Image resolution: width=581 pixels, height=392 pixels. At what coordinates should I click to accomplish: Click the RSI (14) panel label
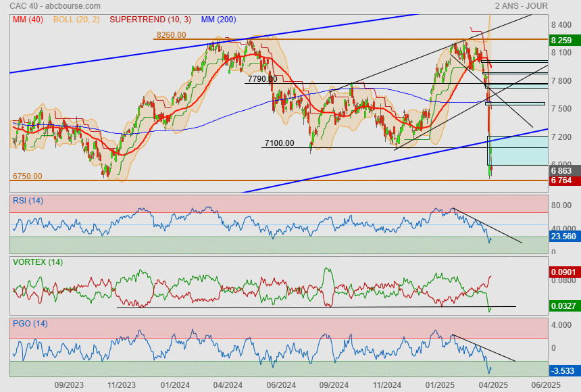28,201
